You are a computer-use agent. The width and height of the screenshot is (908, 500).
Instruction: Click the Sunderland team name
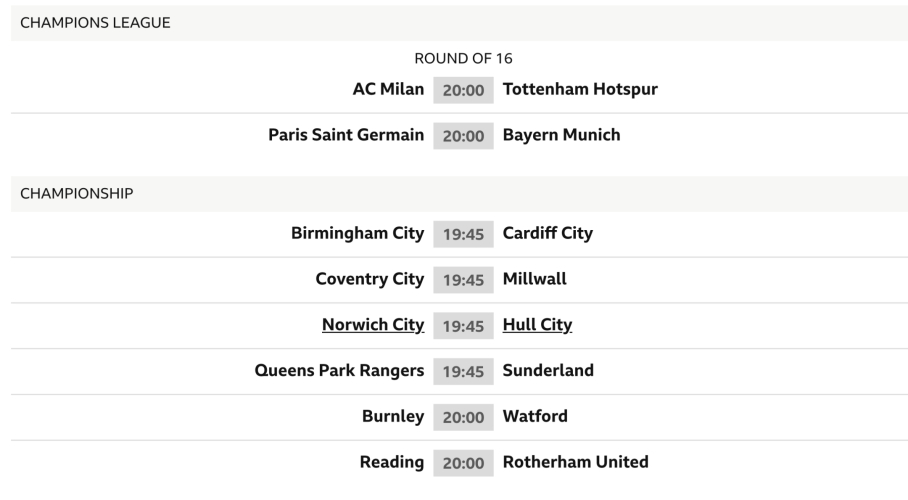click(548, 371)
